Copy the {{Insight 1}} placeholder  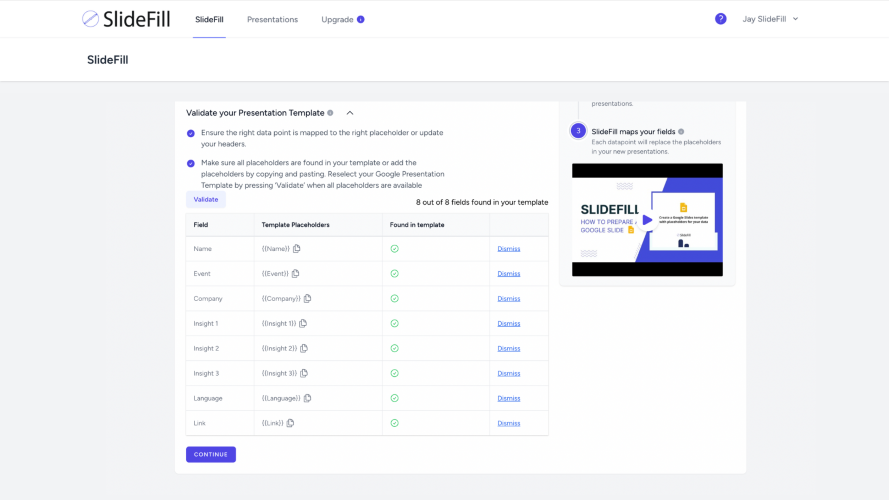coord(303,323)
